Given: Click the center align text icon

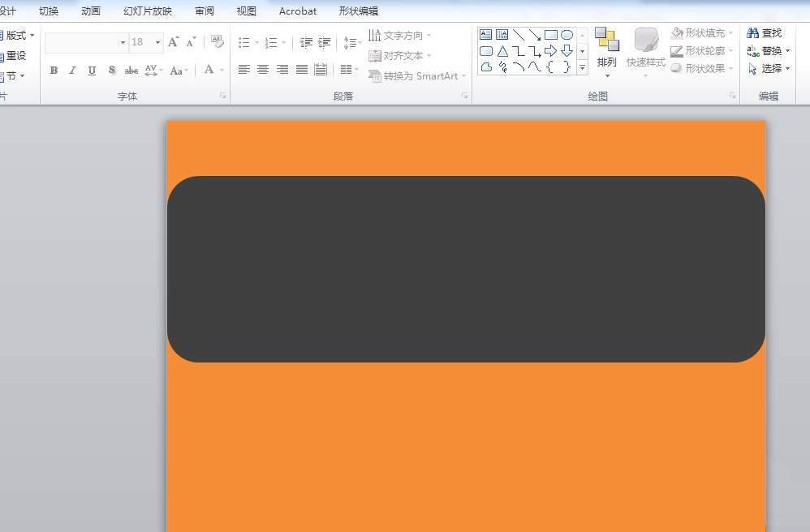Looking at the screenshot, I should (263, 69).
